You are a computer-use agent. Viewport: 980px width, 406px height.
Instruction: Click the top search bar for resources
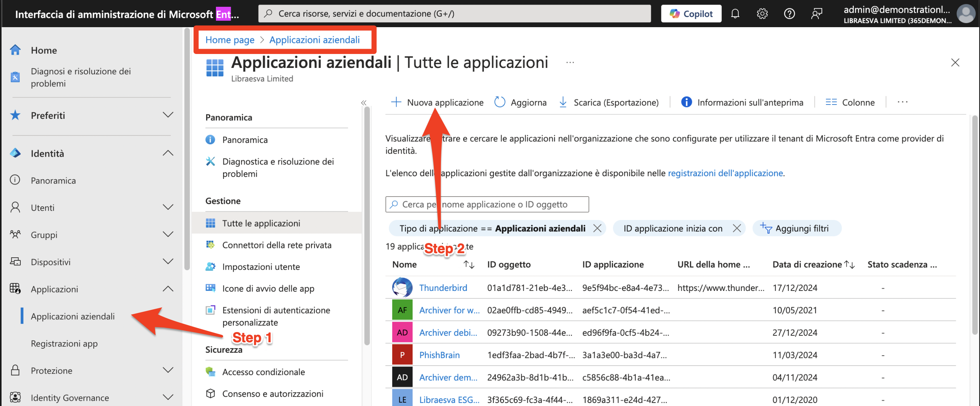point(455,14)
